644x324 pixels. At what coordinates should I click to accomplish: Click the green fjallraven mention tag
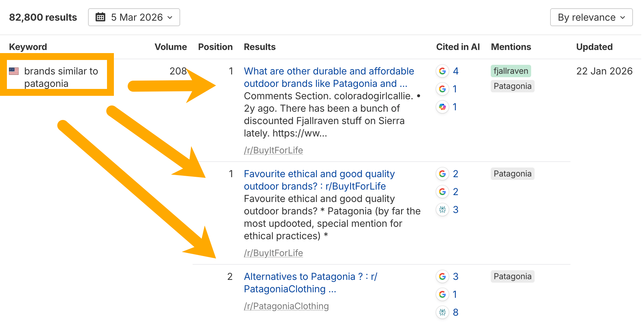(511, 71)
